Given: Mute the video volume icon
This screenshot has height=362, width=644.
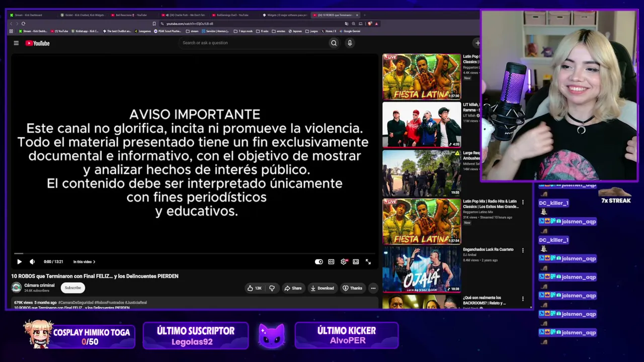Looking at the screenshot, I should [x=32, y=261].
